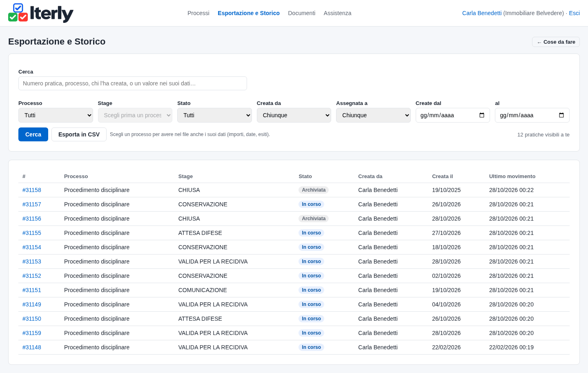Go back to Cose da fare
This screenshot has height=373, width=588.
(556, 42)
